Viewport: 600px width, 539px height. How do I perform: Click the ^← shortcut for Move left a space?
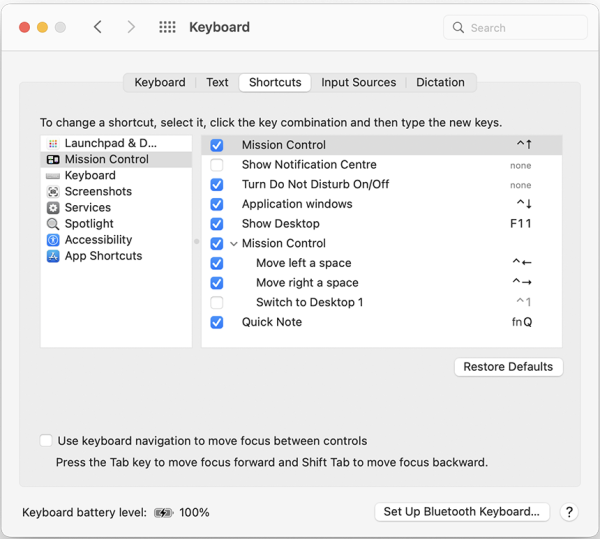tap(522, 262)
